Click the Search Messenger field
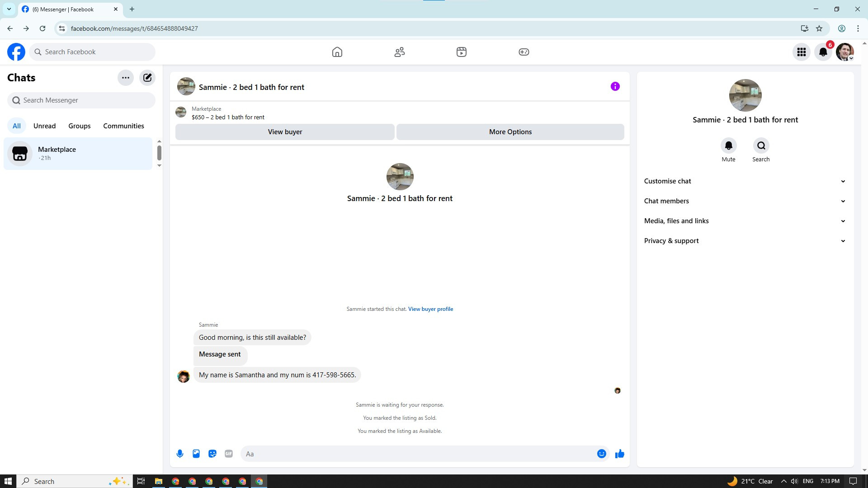 click(81, 100)
